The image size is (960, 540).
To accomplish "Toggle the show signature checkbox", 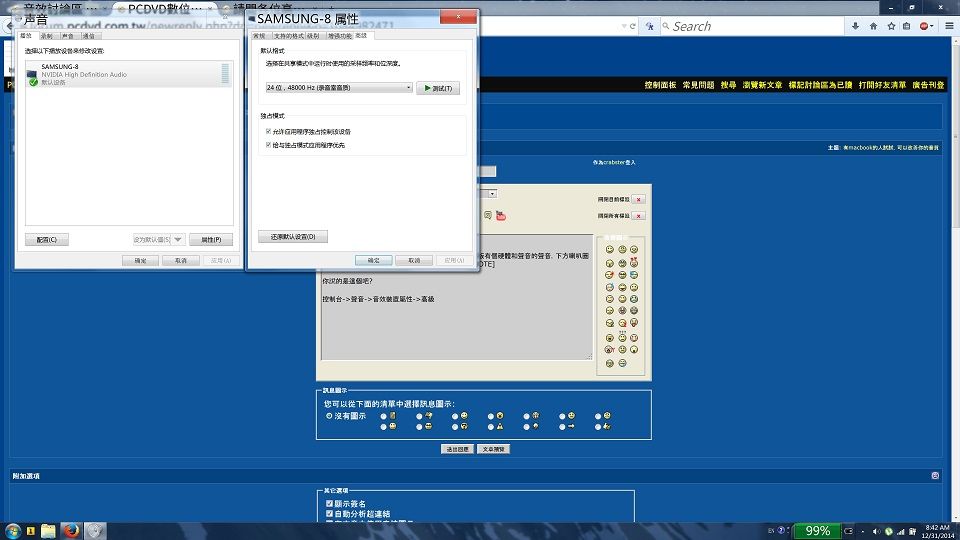I will click(x=329, y=503).
